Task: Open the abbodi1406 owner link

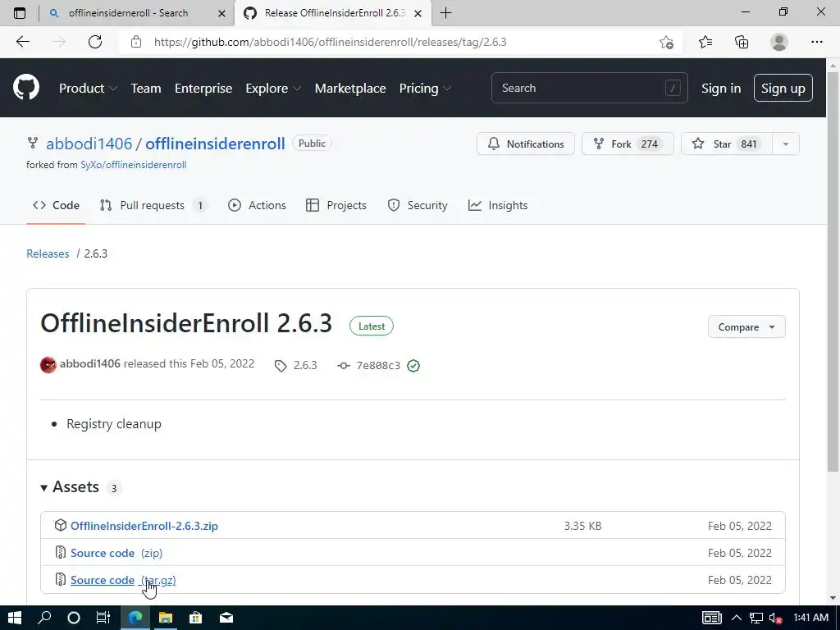Action: [x=89, y=144]
